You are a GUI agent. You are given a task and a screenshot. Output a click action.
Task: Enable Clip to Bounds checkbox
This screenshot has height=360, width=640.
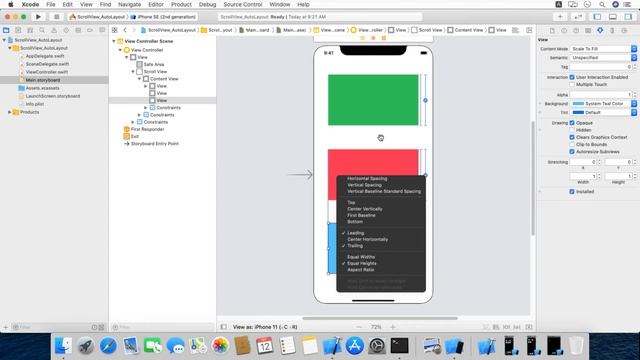[x=572, y=144]
